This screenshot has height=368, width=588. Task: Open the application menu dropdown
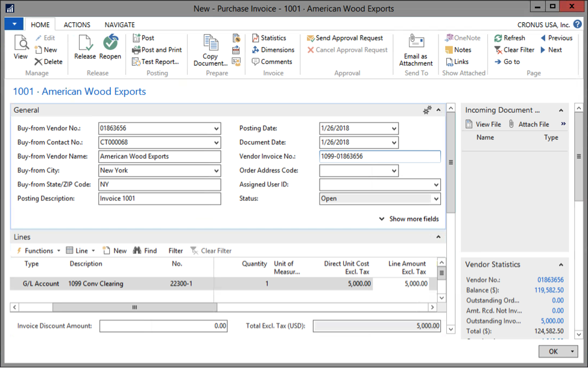pos(14,24)
